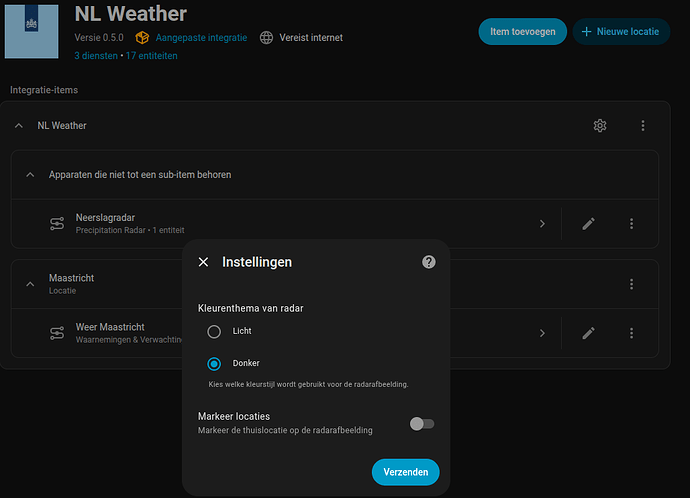690x498 pixels.
Task: Click 'Kleurenthema van radar' label
Action: point(250,308)
